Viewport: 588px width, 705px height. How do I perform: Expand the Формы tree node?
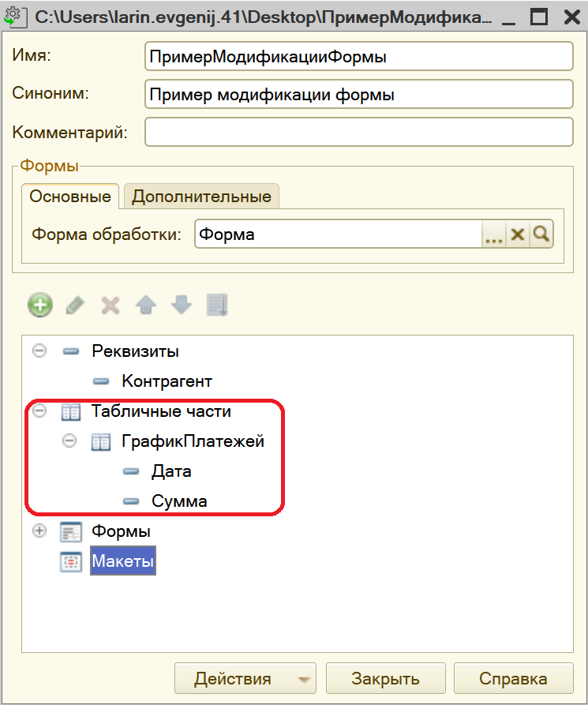point(39,531)
